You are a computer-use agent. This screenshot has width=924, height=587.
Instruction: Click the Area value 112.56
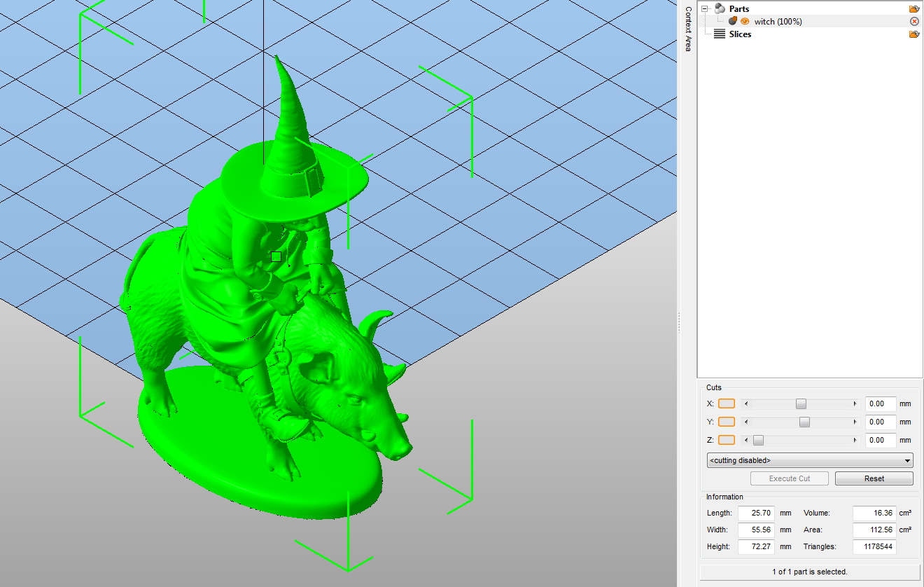tap(874, 530)
